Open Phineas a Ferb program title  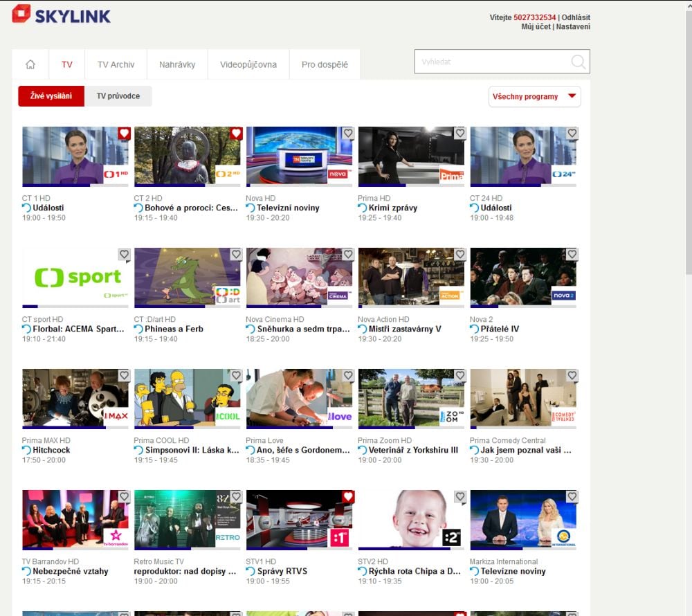pyautogui.click(x=174, y=329)
